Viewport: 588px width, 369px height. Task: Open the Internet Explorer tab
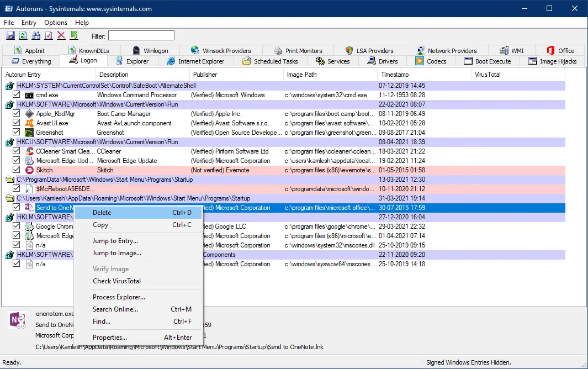pyautogui.click(x=196, y=61)
